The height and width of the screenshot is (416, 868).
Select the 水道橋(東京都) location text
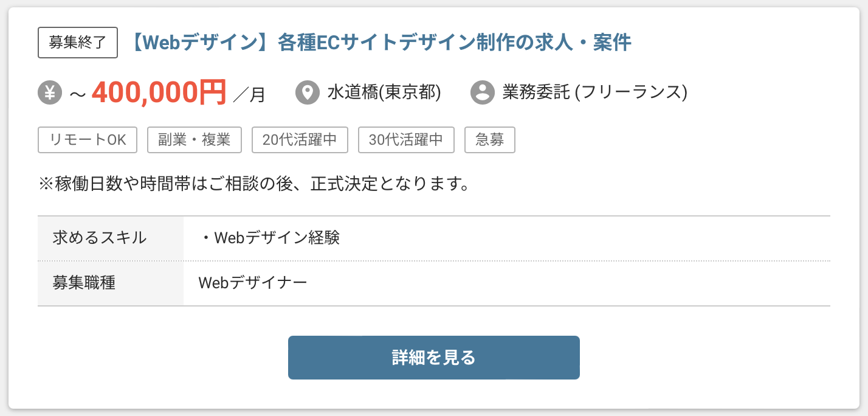pyautogui.click(x=384, y=92)
